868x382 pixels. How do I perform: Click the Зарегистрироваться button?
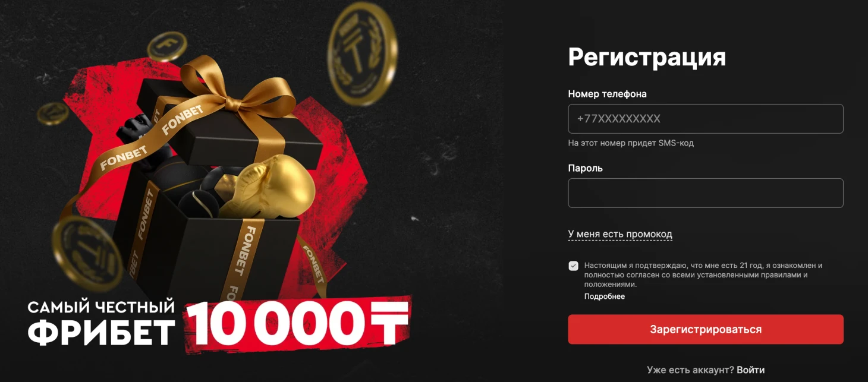point(706,329)
